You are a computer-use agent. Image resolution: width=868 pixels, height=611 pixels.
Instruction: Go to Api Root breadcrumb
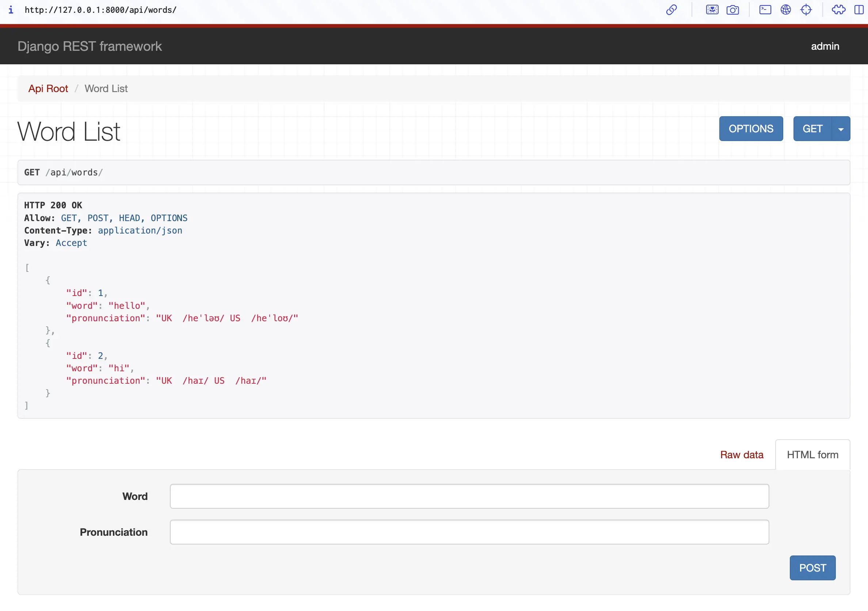[x=48, y=88]
